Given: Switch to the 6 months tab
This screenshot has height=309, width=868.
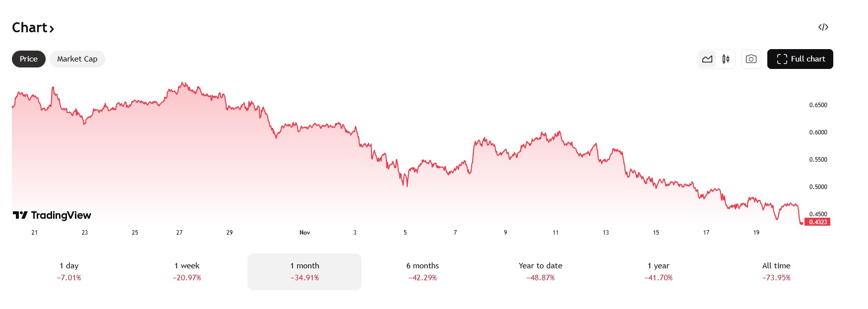Looking at the screenshot, I should (422, 271).
